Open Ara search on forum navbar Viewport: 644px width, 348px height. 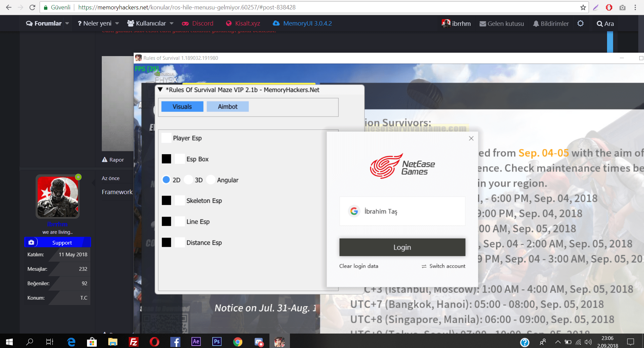coord(605,24)
